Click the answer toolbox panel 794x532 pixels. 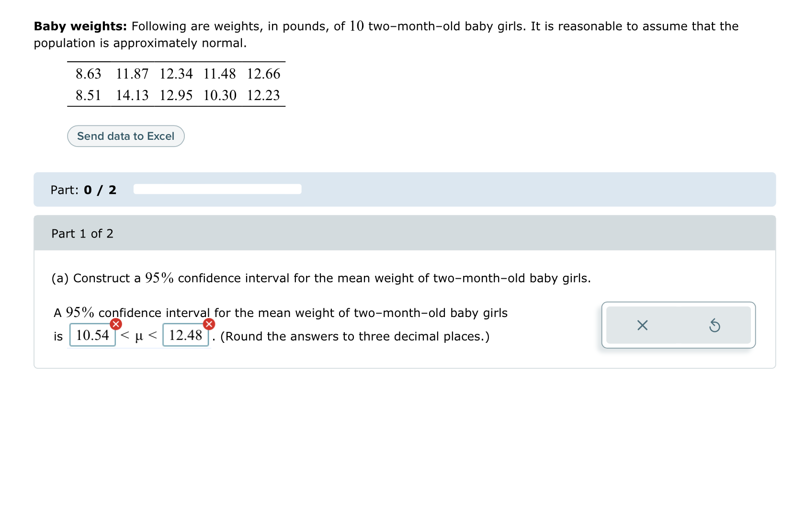[x=678, y=326]
